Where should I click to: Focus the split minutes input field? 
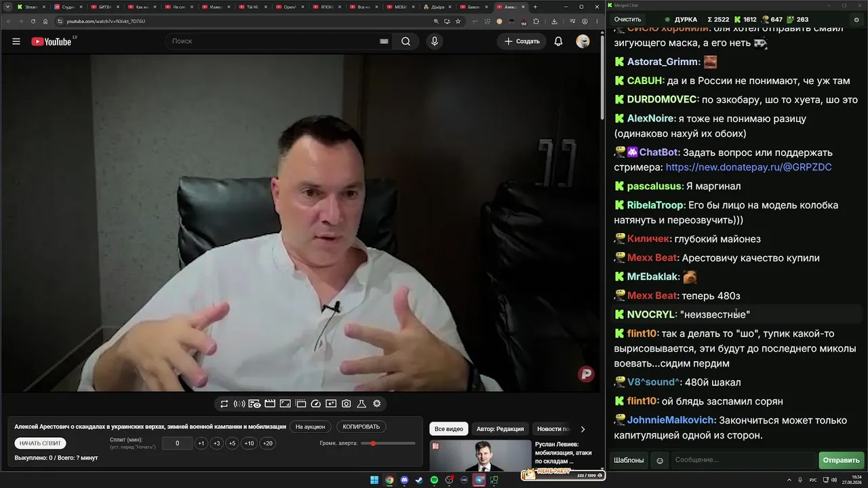tap(178, 443)
